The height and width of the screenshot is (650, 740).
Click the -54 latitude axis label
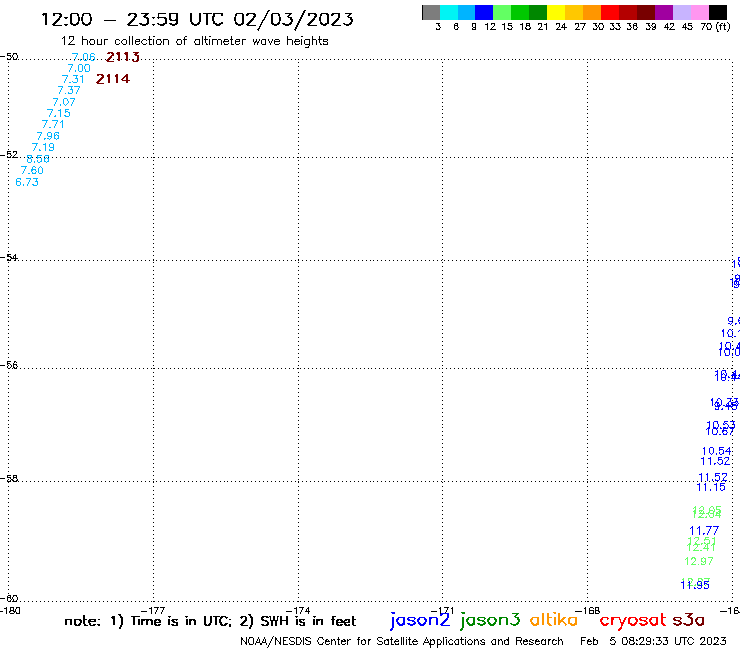point(9,258)
